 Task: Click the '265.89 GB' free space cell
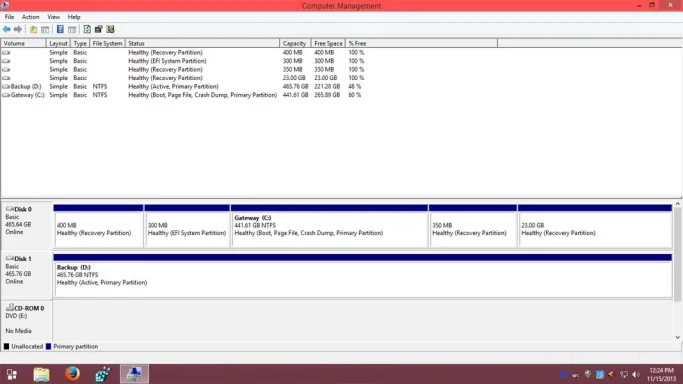(x=327, y=95)
